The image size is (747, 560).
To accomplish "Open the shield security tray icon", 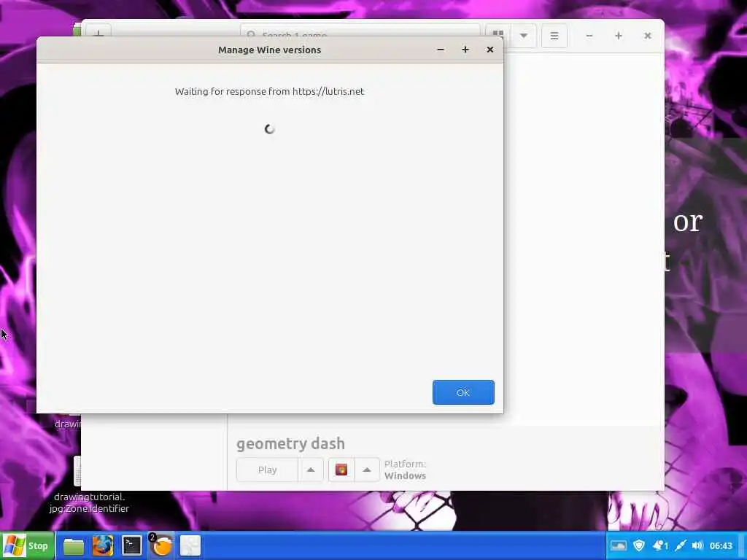I will [x=639, y=545].
